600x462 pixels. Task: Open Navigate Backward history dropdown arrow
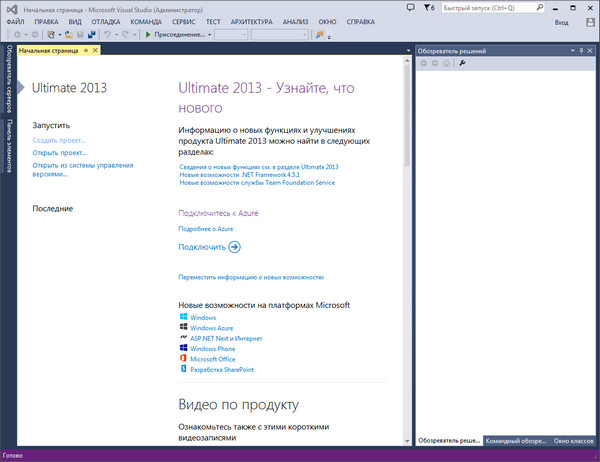pos(26,35)
